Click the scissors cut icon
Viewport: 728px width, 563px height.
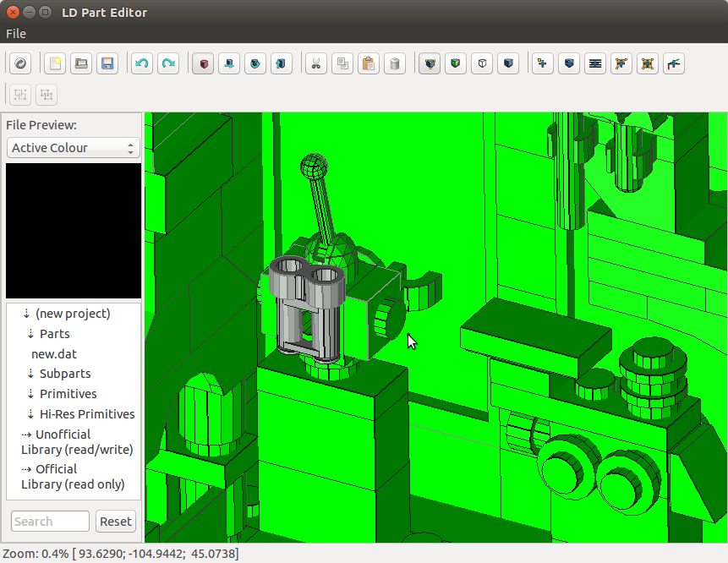tap(315, 63)
